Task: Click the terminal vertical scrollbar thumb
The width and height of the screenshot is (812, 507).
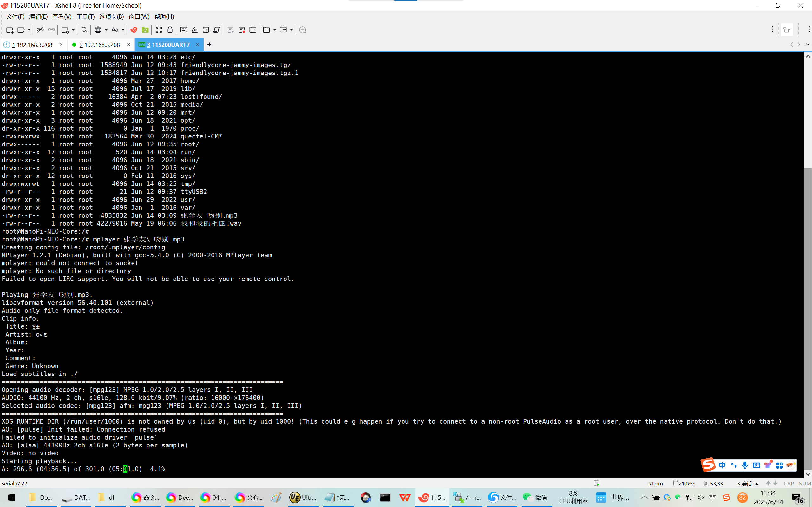Action: pos(808,318)
